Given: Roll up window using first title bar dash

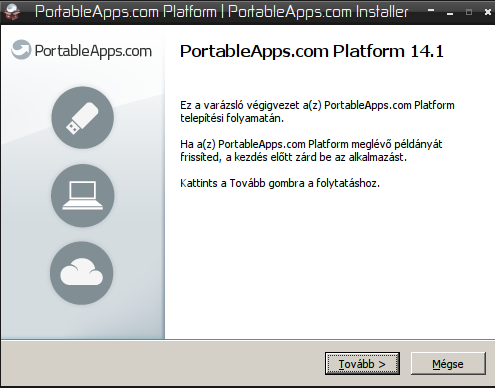Looking at the screenshot, I should (431, 11).
